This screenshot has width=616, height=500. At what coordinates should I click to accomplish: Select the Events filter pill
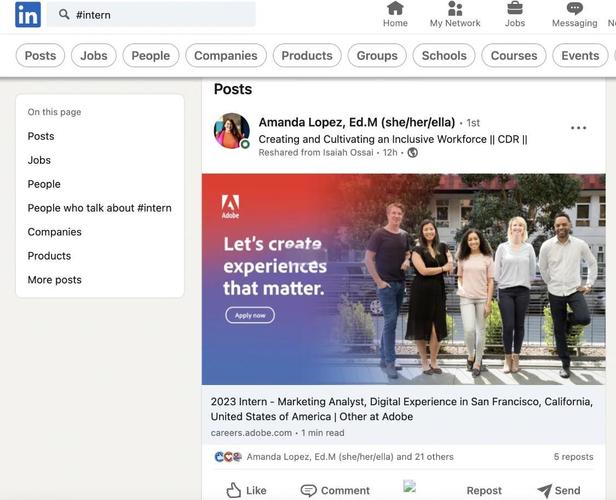[580, 55]
